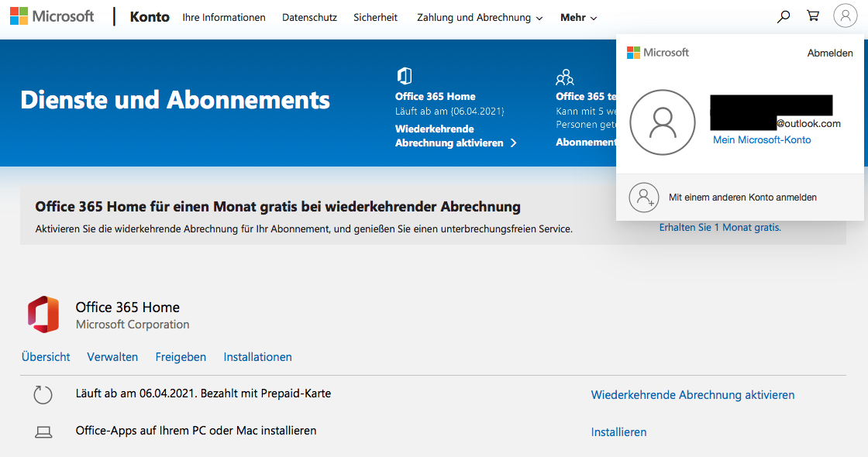Switch to the Freigeben tab
This screenshot has width=868, height=457.
pyautogui.click(x=181, y=357)
